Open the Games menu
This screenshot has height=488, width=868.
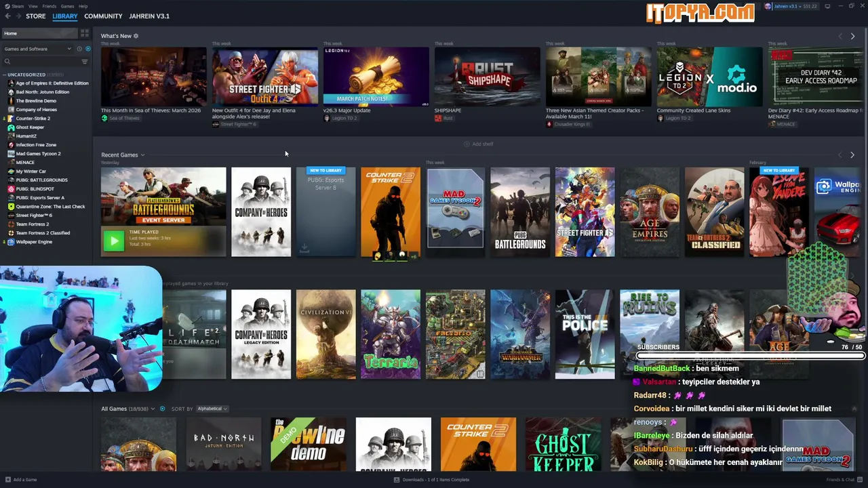pyautogui.click(x=67, y=6)
